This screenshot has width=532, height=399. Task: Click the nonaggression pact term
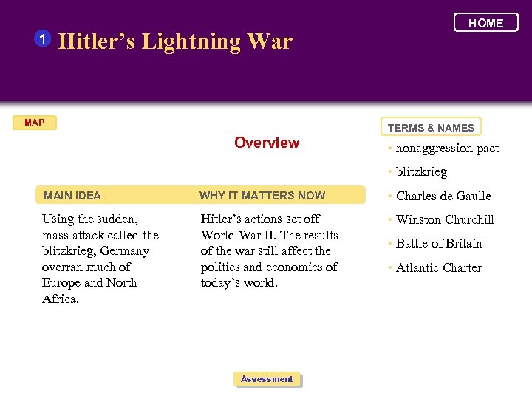click(447, 149)
